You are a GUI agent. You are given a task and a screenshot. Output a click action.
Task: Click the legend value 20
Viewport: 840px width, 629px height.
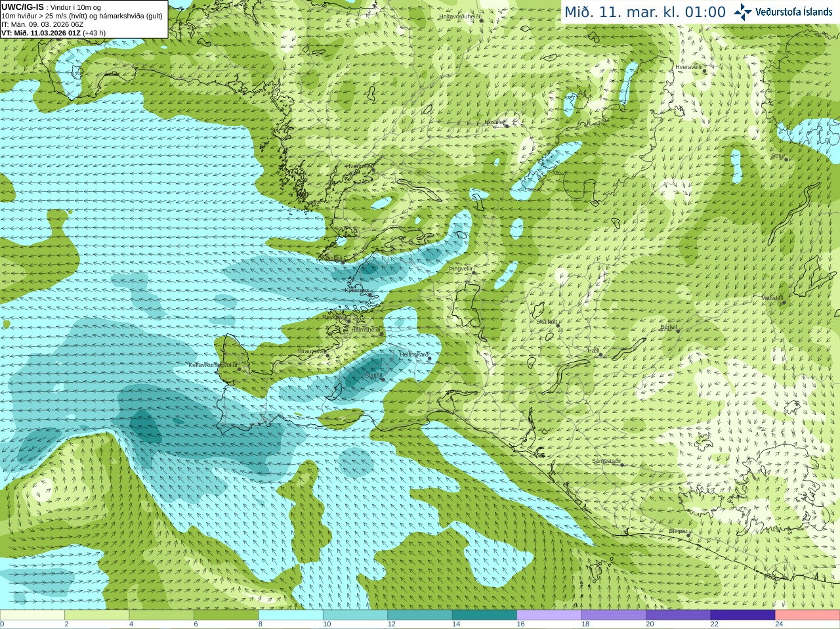point(650,624)
